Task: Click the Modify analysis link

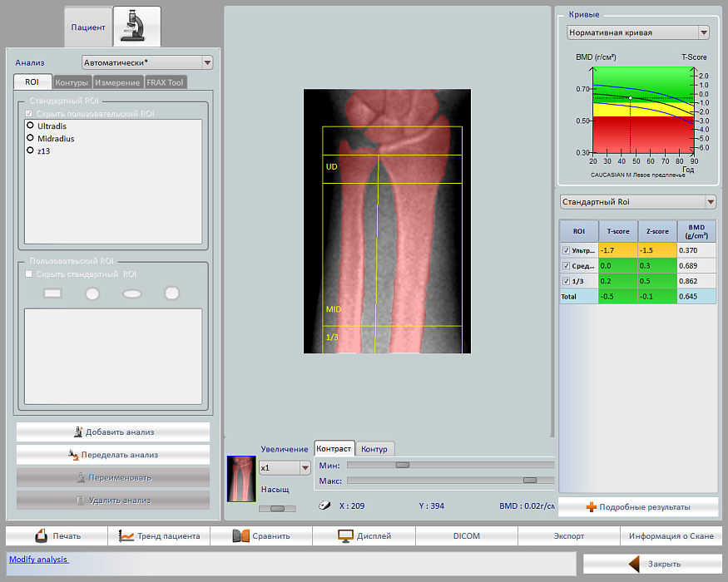Action: click(38, 560)
